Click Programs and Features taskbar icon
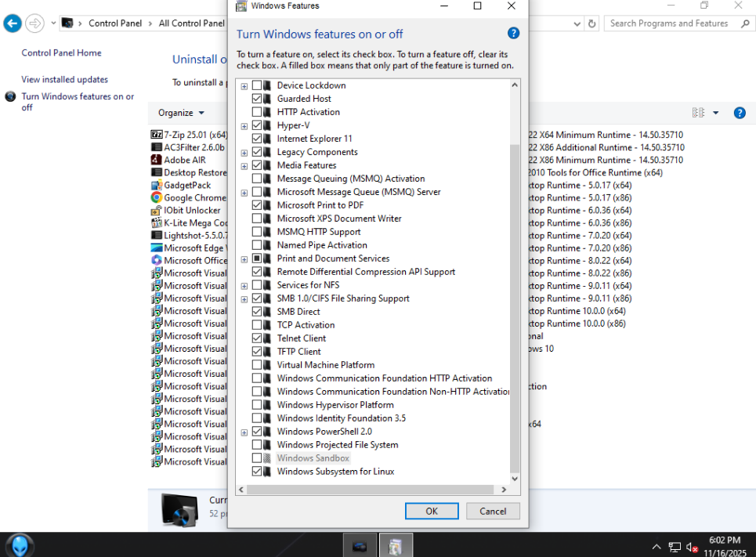Viewport: 756px width, 557px height. pyautogui.click(x=396, y=545)
